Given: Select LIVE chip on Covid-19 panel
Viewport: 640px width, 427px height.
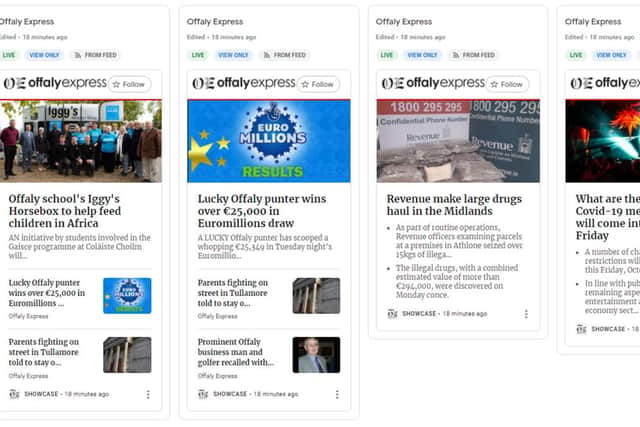Looking at the screenshot, I should pos(576,55).
